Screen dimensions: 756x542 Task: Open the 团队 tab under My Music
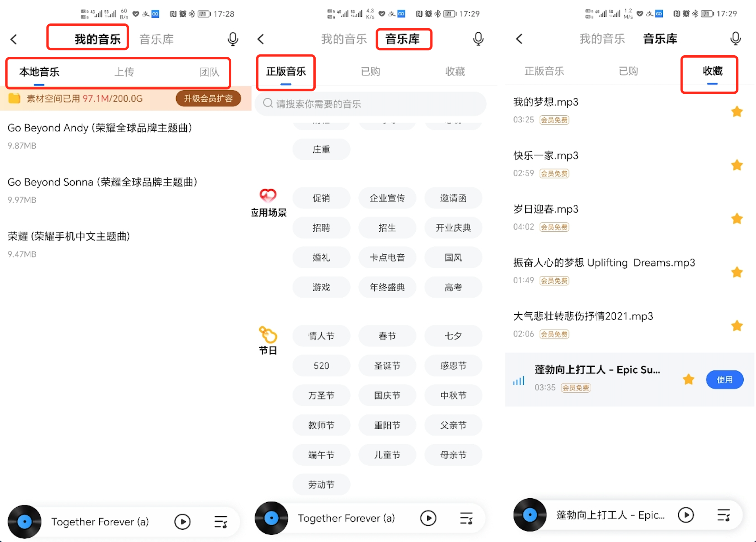pos(209,72)
